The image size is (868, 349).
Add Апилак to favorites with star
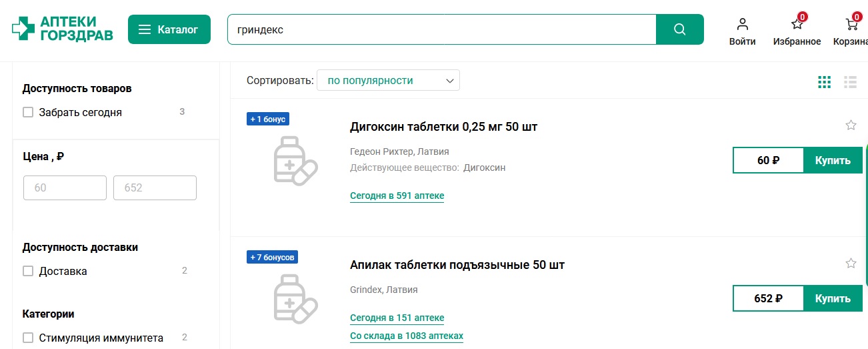click(x=851, y=263)
